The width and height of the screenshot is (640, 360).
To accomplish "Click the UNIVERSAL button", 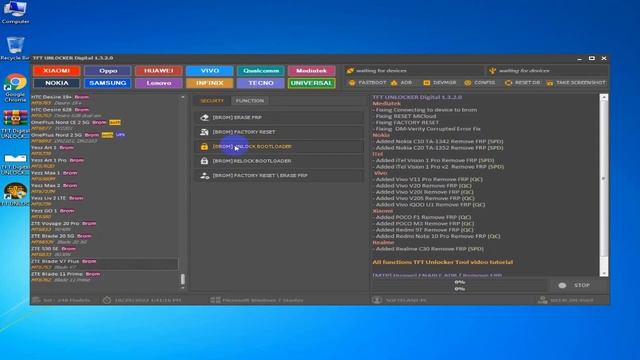I will coord(311,83).
